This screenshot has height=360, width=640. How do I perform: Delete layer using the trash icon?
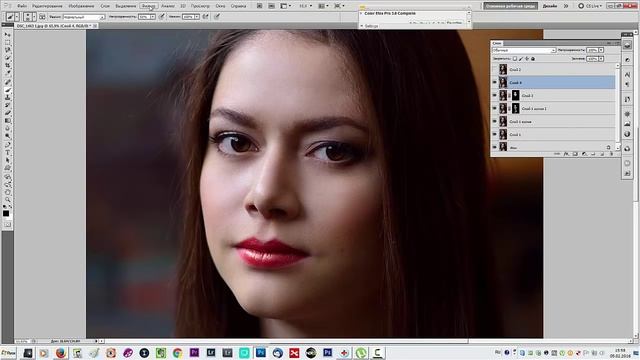point(611,154)
